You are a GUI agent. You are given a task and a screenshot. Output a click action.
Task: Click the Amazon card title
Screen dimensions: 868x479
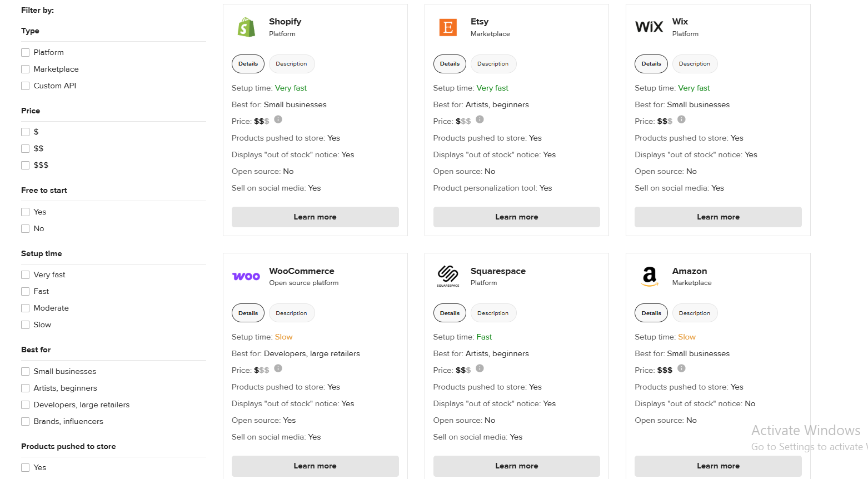(690, 271)
